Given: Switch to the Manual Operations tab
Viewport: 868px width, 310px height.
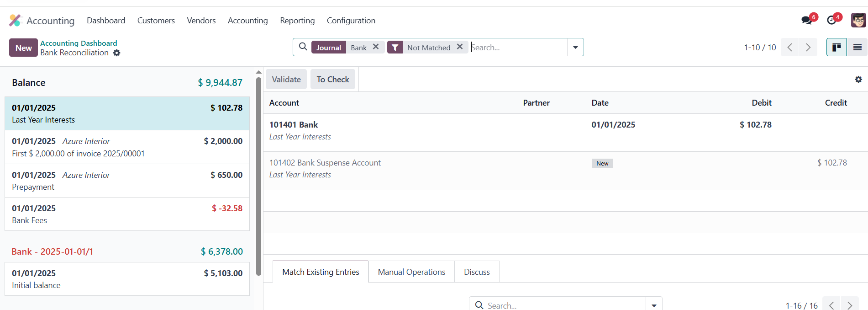Looking at the screenshot, I should 411,272.
